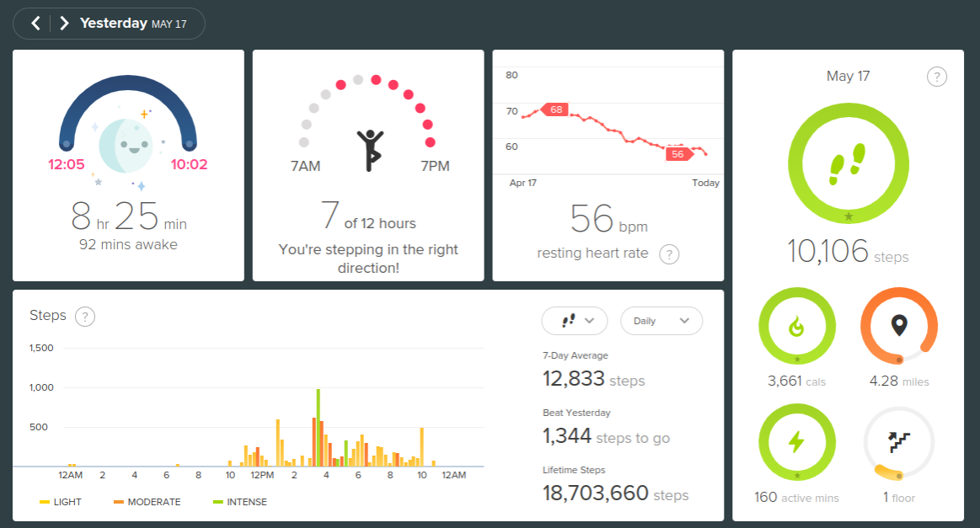The height and width of the screenshot is (528, 980).
Task: Click the tall green intense steps bar
Action: (x=319, y=428)
